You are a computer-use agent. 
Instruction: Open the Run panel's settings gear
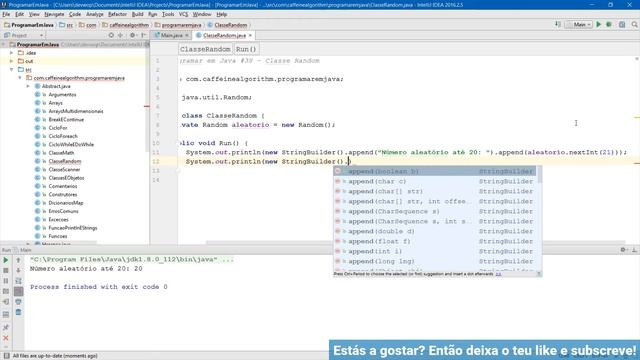tap(623, 250)
